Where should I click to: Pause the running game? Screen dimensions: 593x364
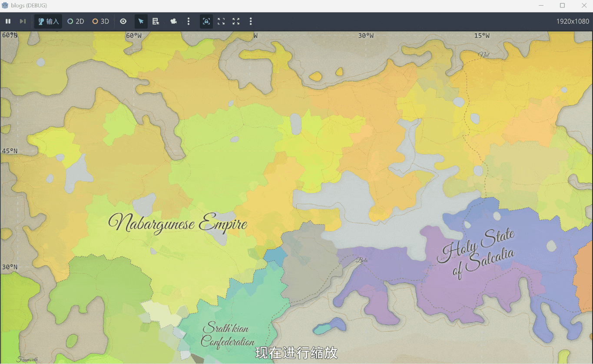tap(8, 21)
